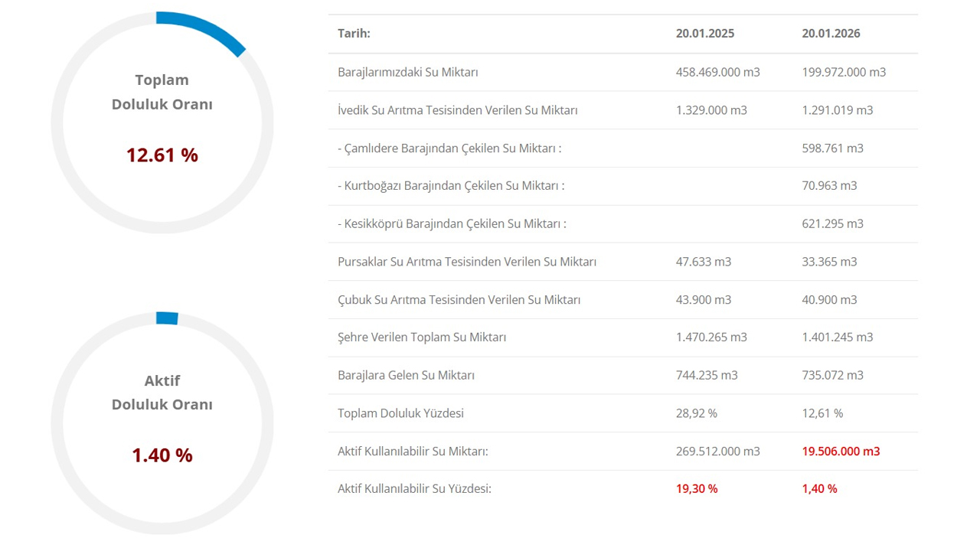Click the Çubuk 2026 value 40.900 m3

[x=829, y=299]
